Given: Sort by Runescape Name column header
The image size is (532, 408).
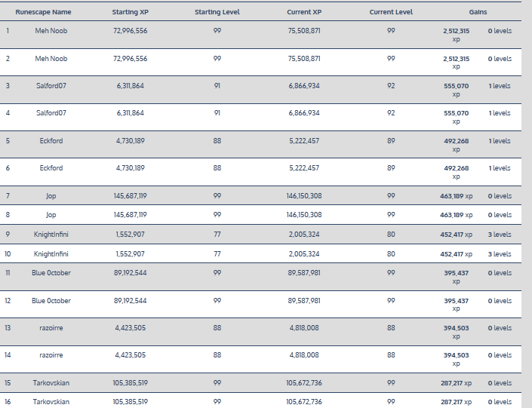Looking at the screenshot, I should [43, 13].
